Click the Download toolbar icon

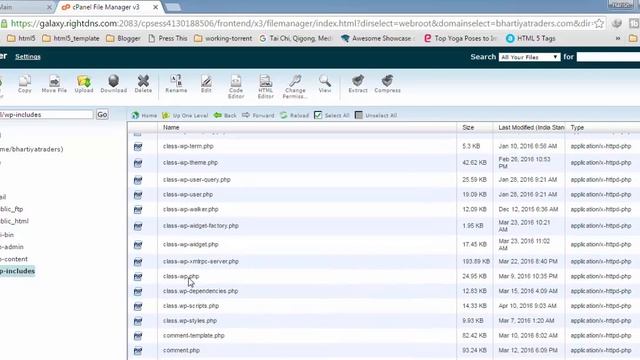tap(113, 84)
